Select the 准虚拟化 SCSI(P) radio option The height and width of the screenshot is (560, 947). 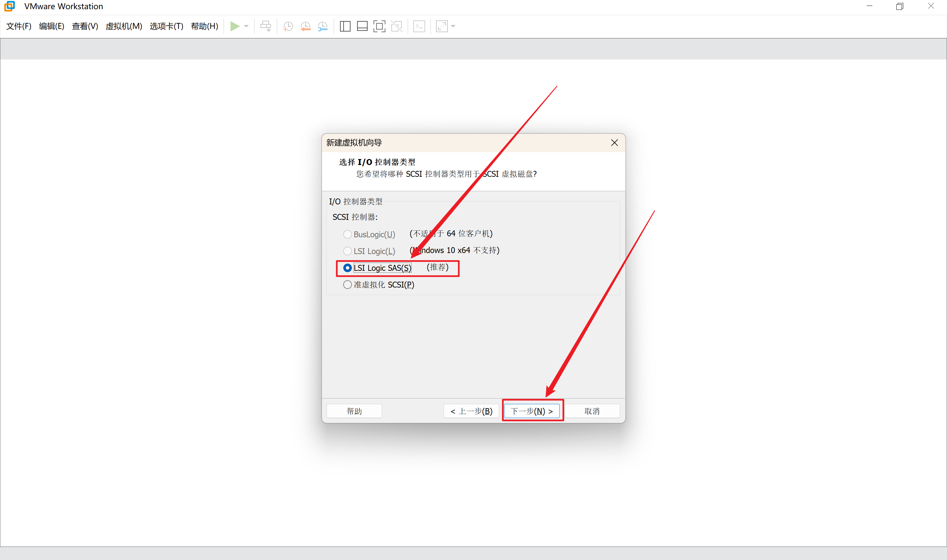[347, 285]
